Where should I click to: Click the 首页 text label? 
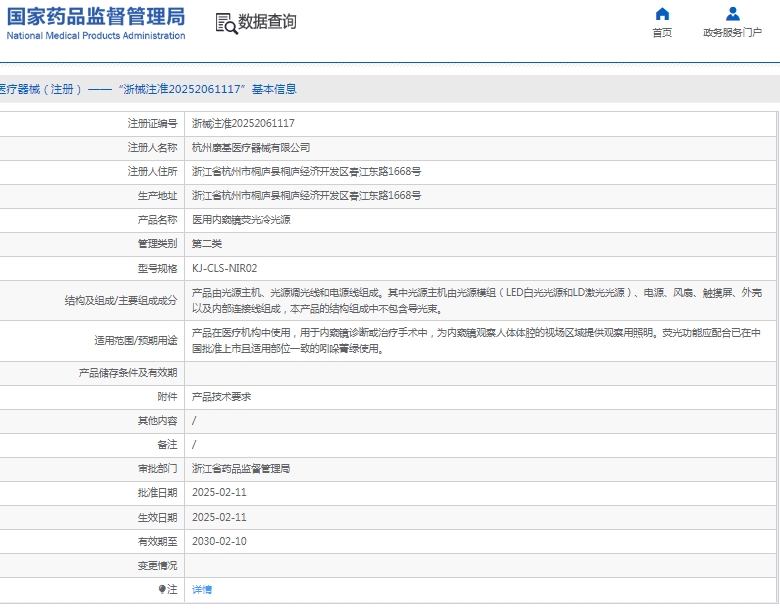(x=662, y=33)
